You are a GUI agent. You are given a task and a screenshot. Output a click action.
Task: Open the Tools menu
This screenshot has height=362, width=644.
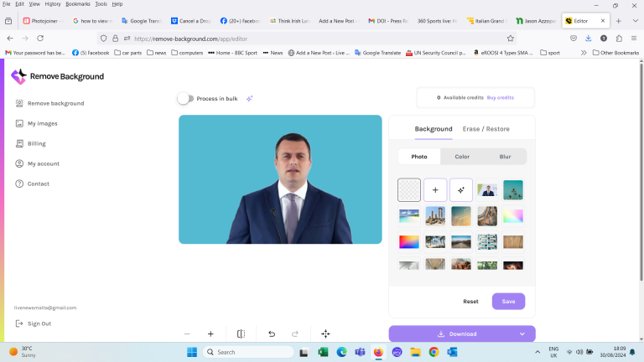click(101, 4)
